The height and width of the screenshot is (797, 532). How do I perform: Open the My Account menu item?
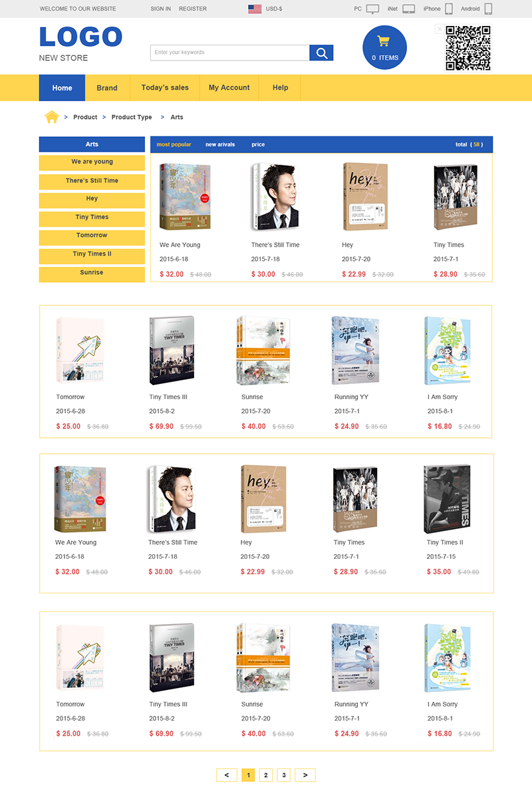pos(229,87)
